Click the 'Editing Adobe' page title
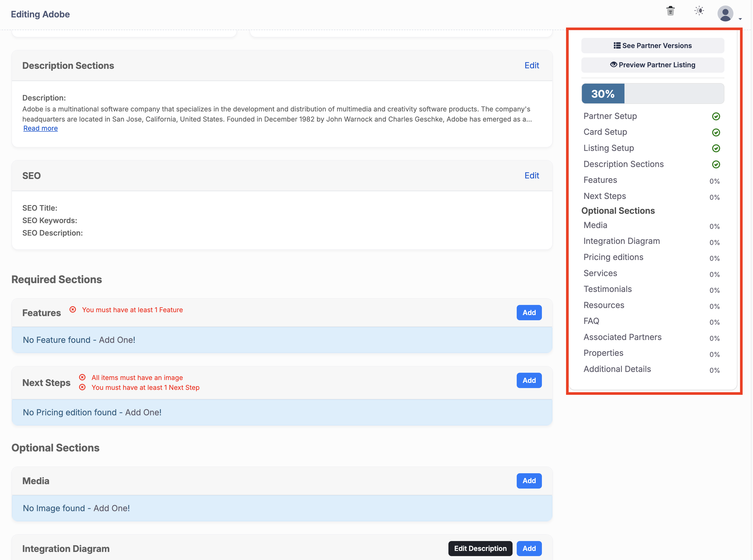Image resolution: width=753 pixels, height=560 pixels. tap(40, 14)
